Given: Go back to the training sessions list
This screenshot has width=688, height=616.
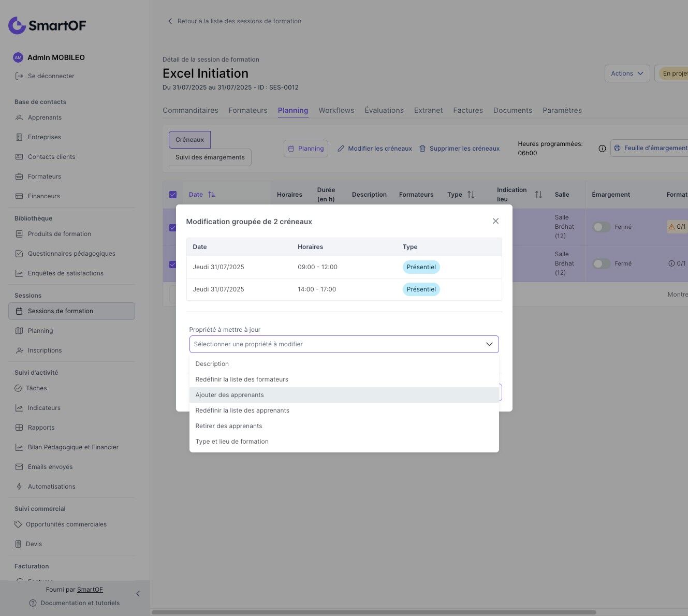Looking at the screenshot, I should click(234, 21).
